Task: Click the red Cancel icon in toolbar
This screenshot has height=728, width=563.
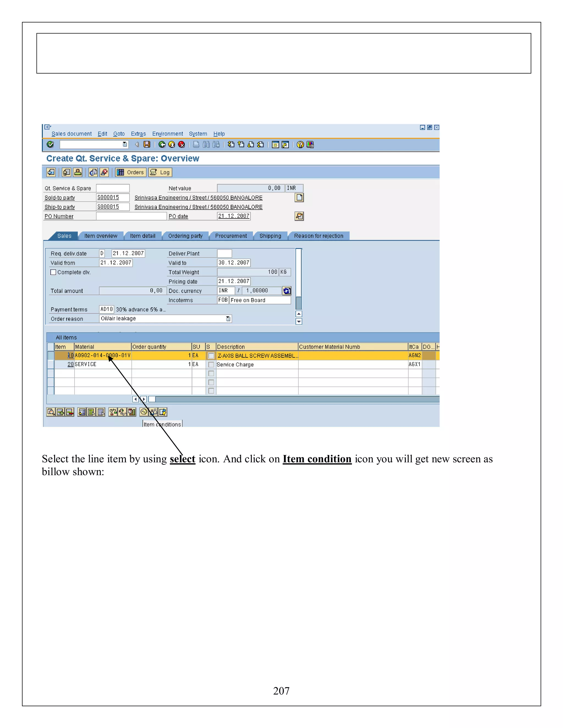Action: pyautogui.click(x=181, y=144)
